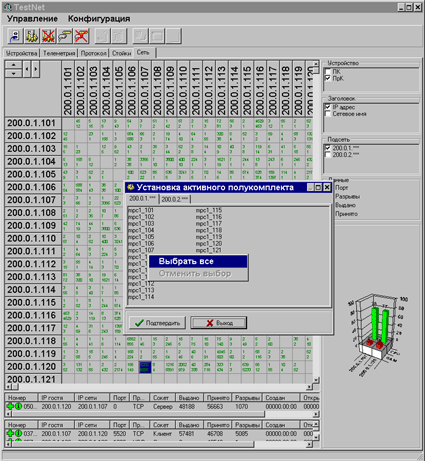The height and width of the screenshot is (461, 425).
Task: Click the crossed-out connection plug toolbar icon
Action: [x=81, y=36]
